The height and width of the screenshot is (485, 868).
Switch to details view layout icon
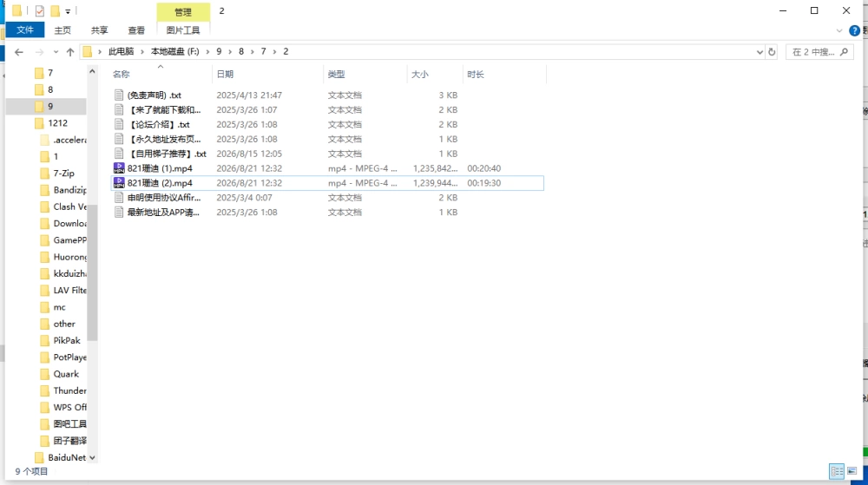tap(837, 472)
